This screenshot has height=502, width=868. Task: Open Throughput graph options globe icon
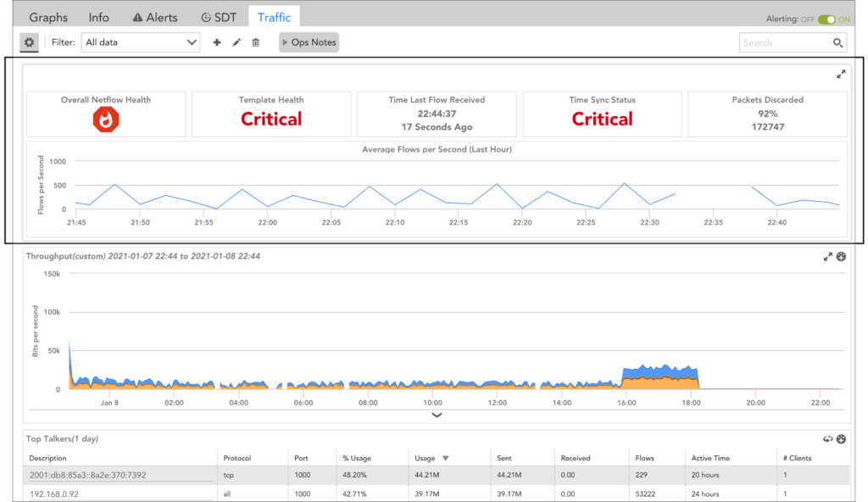pos(842,257)
